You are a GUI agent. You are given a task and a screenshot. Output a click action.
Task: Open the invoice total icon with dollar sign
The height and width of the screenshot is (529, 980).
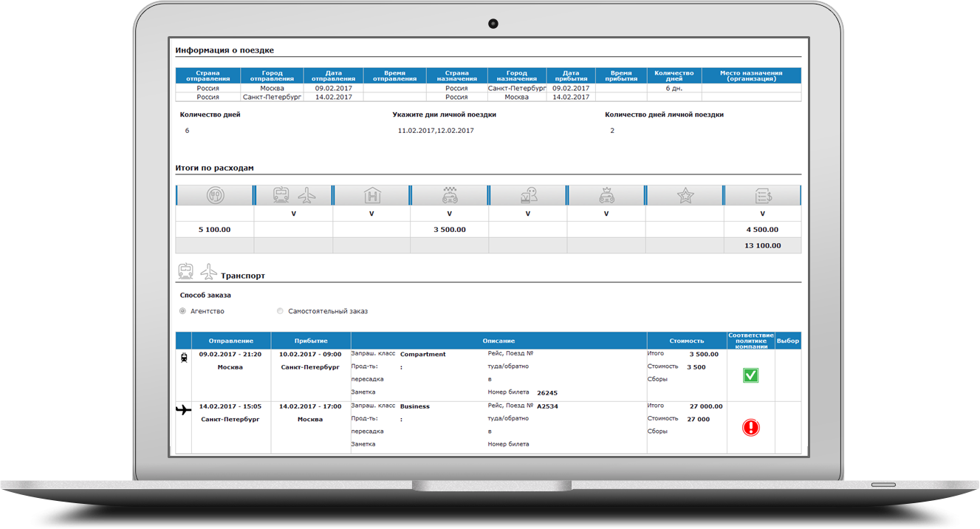763,195
